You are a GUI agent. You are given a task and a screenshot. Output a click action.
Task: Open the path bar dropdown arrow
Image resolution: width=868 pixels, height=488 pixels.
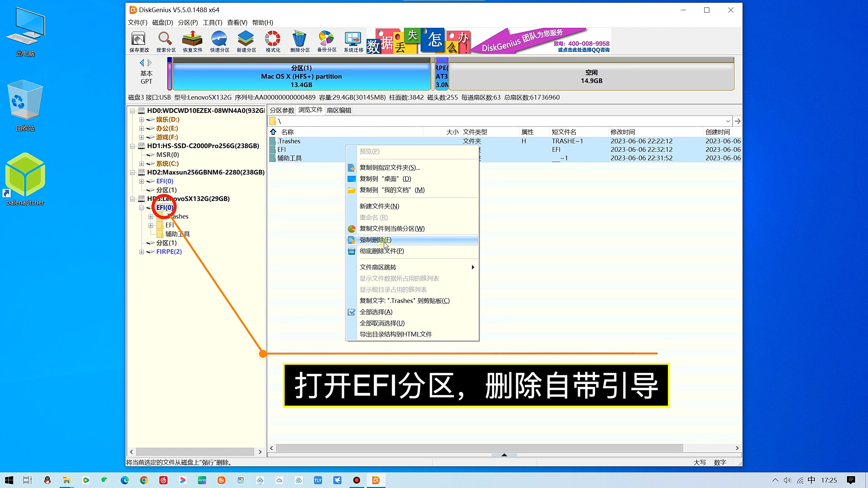click(x=728, y=121)
